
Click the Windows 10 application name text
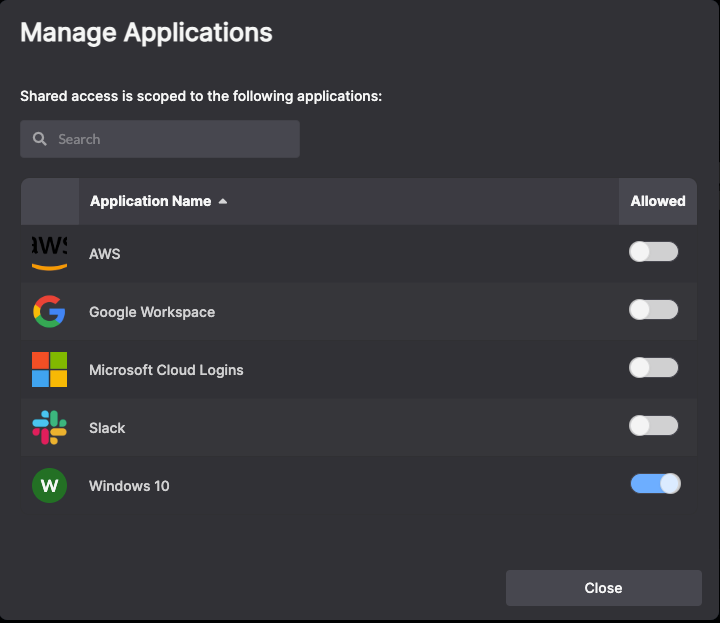coord(129,486)
